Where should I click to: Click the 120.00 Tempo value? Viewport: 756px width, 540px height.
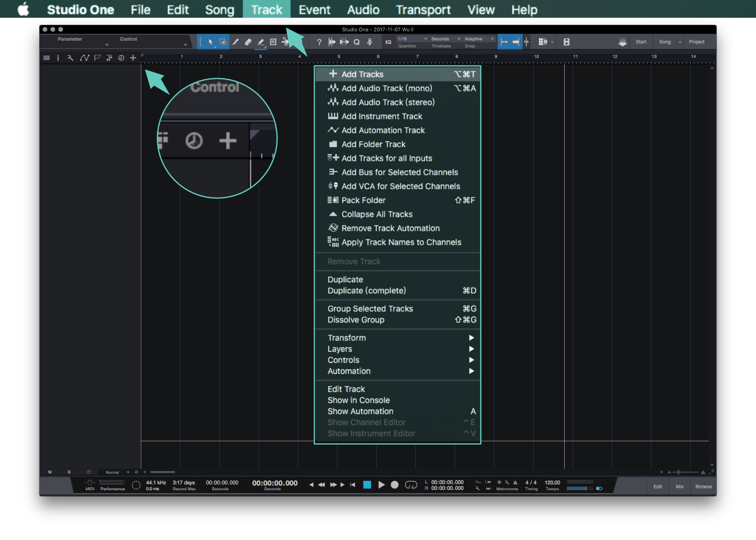point(552,482)
